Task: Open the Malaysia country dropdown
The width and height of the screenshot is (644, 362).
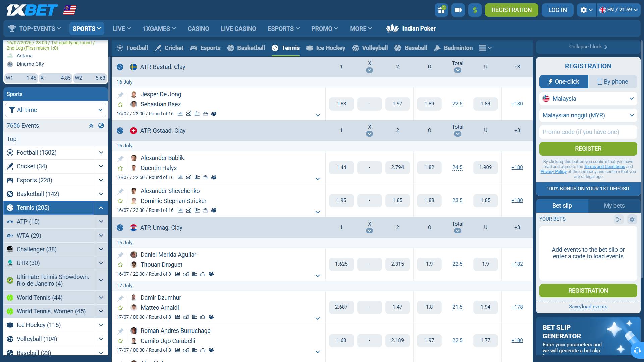Action: coord(588,99)
